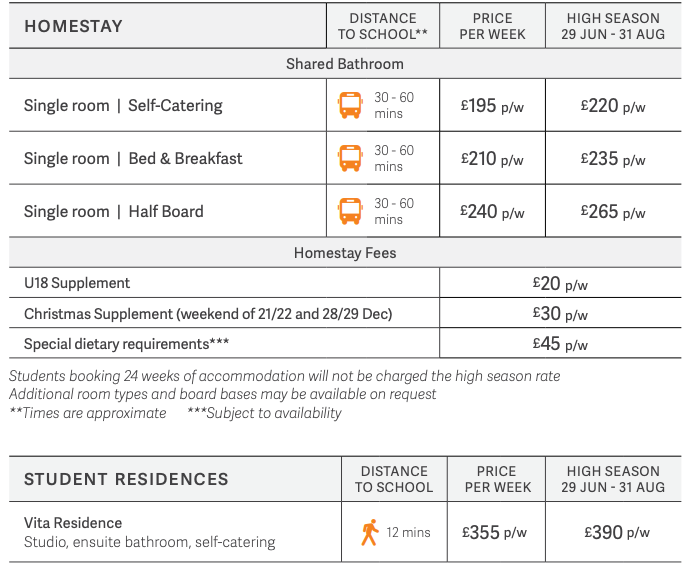Click the Vita Residence name
Image resolution: width=682 pixels, height=569 pixels.
click(73, 523)
